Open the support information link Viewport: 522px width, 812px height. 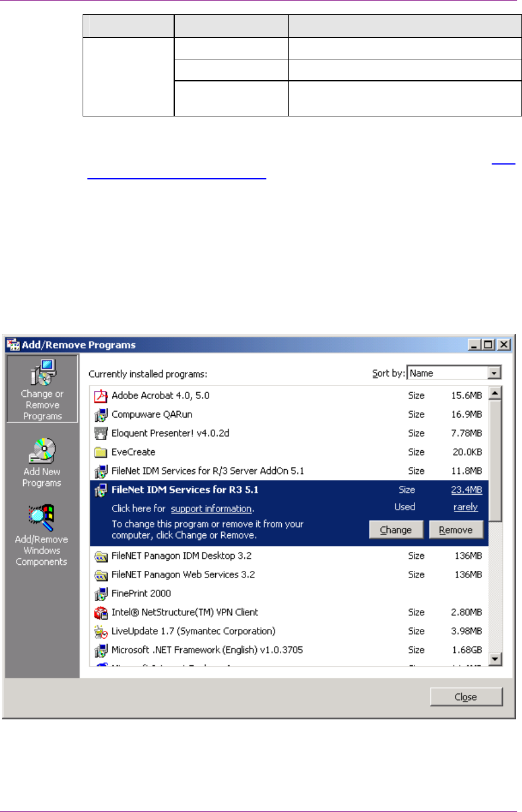click(211, 508)
